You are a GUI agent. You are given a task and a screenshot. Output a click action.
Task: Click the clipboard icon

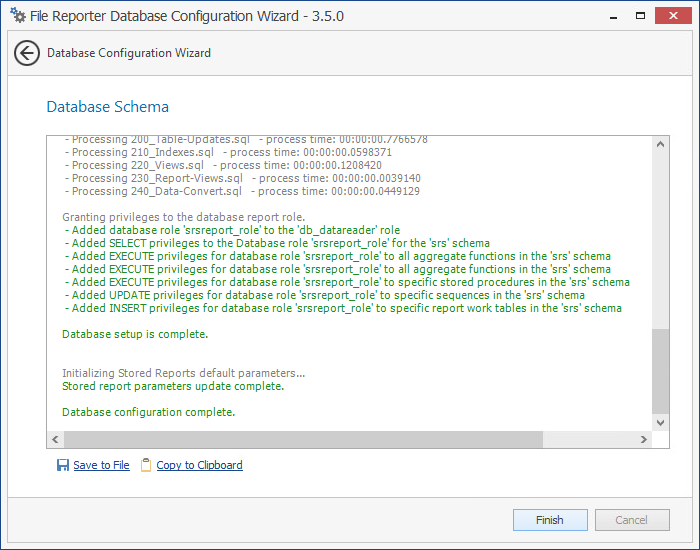click(146, 465)
